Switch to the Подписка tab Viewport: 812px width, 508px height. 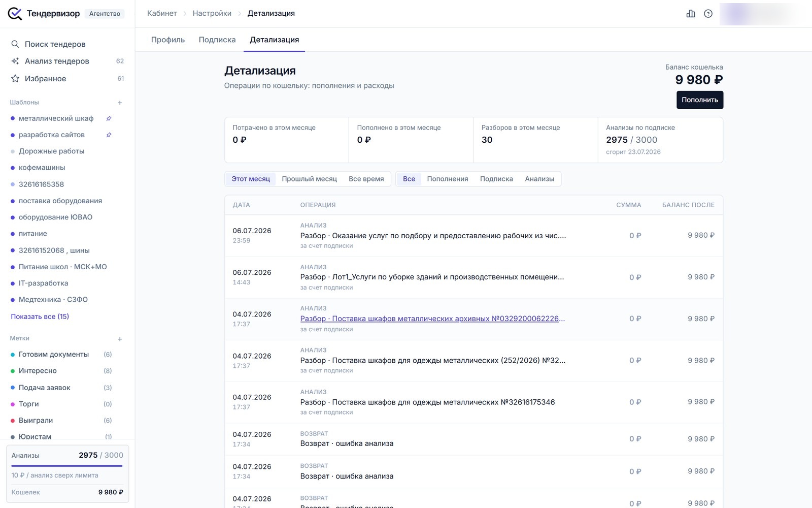click(x=217, y=40)
